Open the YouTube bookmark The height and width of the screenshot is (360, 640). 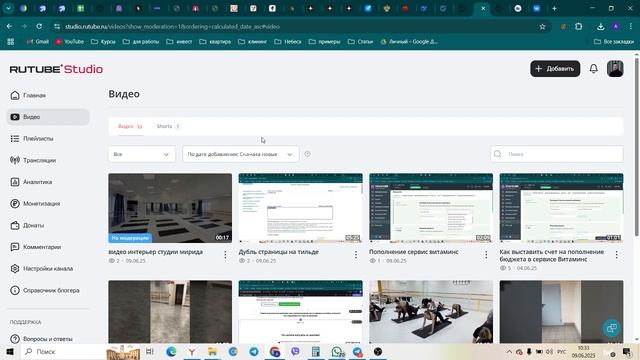coord(70,42)
